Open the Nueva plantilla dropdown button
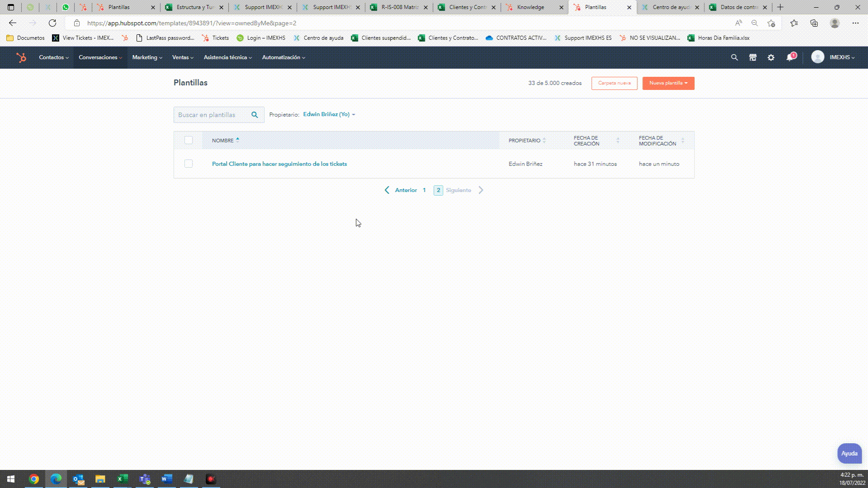Screen dimensions: 868x488 pyautogui.click(x=668, y=83)
